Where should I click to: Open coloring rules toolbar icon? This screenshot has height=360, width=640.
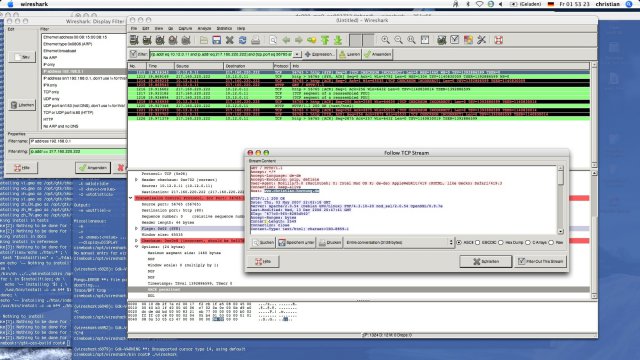pyautogui.click(x=468, y=40)
